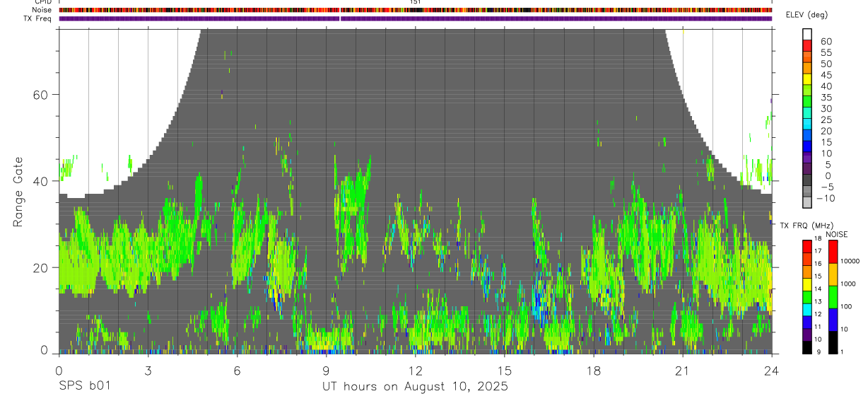Click the ELEV colorbar label 25
This screenshot has width=868, height=401.
click(826, 120)
